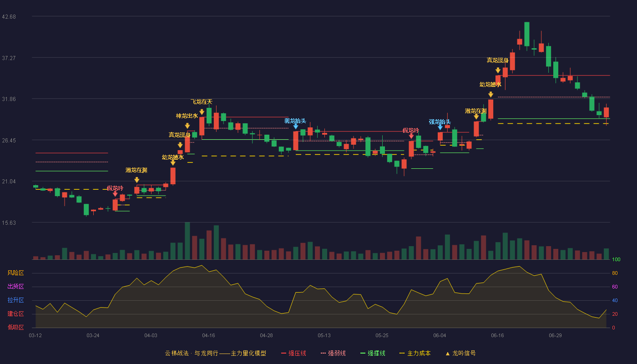Click the 21.04 price axis label
The image size is (637, 364).
tap(9, 182)
